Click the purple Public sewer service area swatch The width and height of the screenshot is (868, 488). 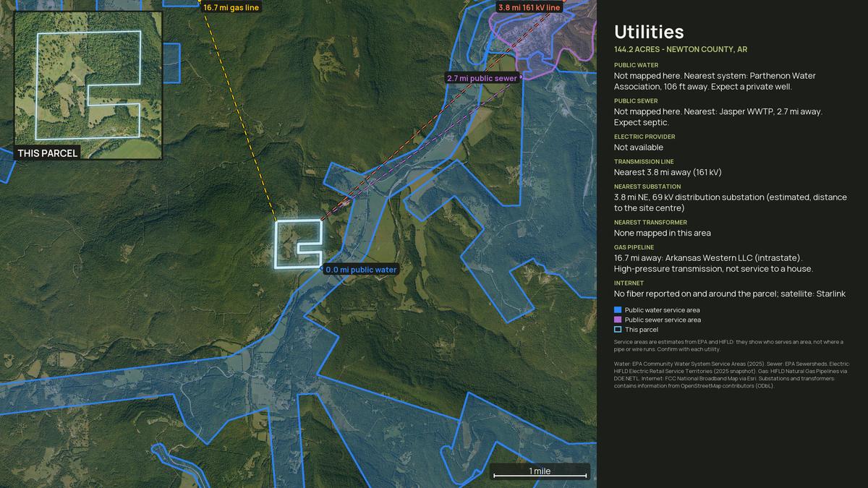[x=618, y=320]
